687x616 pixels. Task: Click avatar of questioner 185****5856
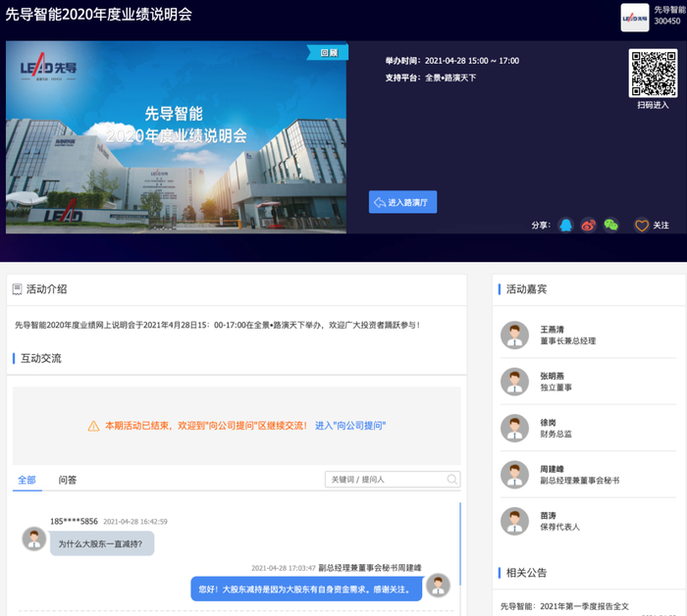pos(34,539)
